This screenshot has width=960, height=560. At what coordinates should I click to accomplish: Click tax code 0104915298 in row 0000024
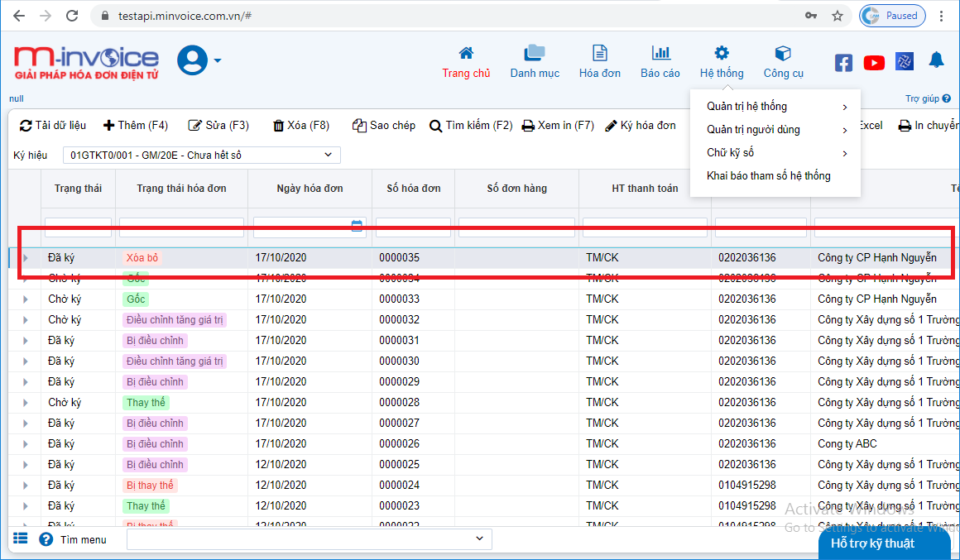(x=747, y=486)
